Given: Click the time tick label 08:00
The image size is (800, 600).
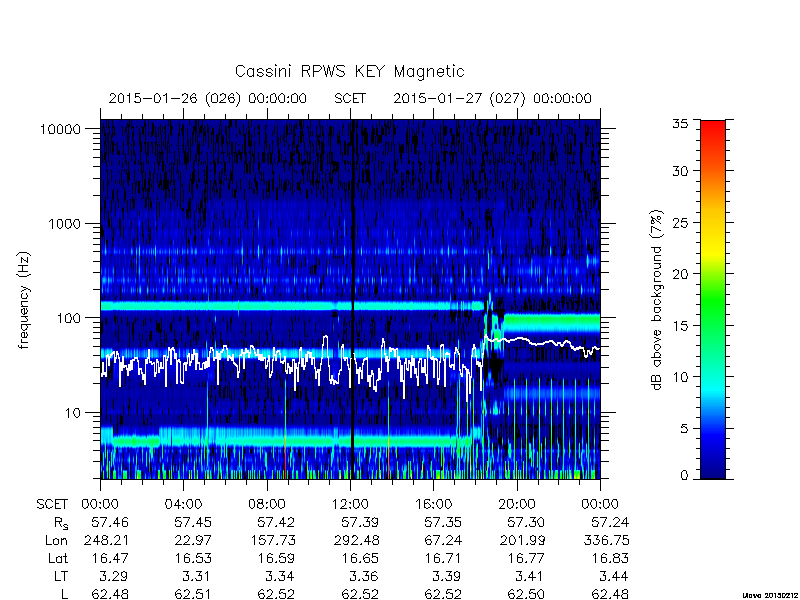Looking at the screenshot, I should [x=267, y=505].
